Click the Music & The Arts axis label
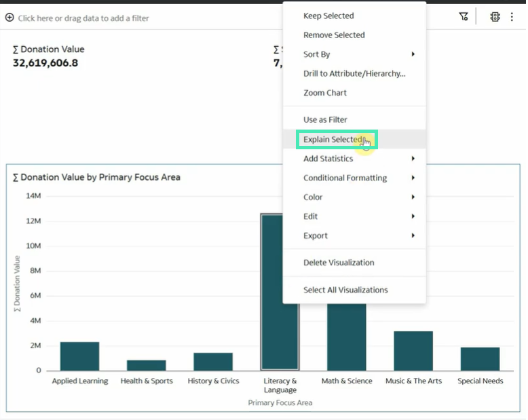Viewport: 528px width, 420px height. point(413,381)
